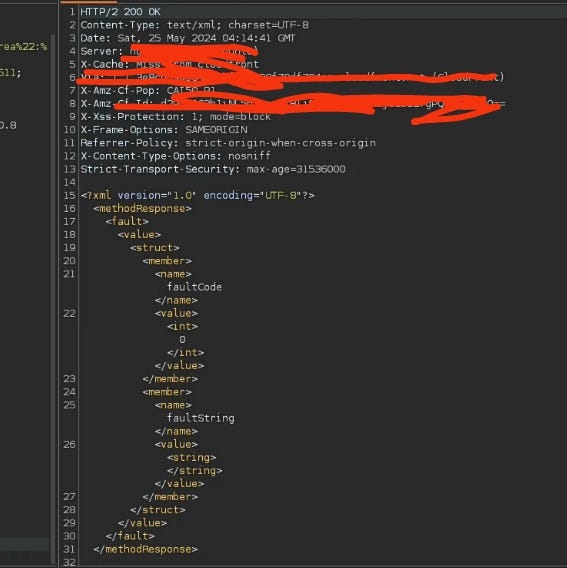Click the closing struct tag
This screenshot has width=567, height=568.
point(158,510)
